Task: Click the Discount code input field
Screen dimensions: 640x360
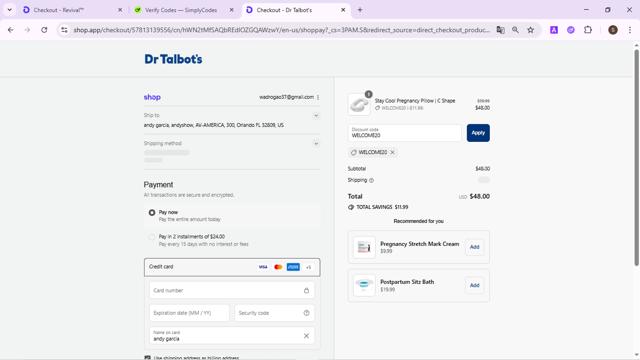Action: tap(404, 133)
